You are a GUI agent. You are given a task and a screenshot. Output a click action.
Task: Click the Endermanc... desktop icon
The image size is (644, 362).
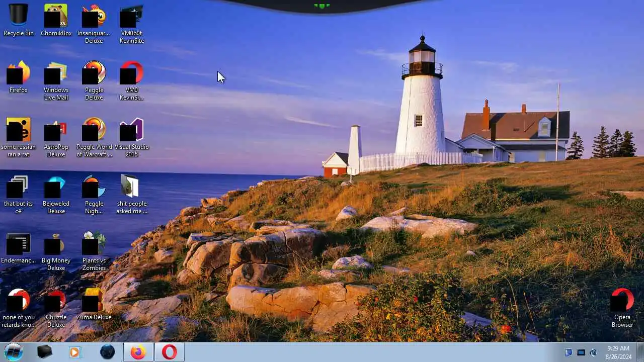pos(19,247)
